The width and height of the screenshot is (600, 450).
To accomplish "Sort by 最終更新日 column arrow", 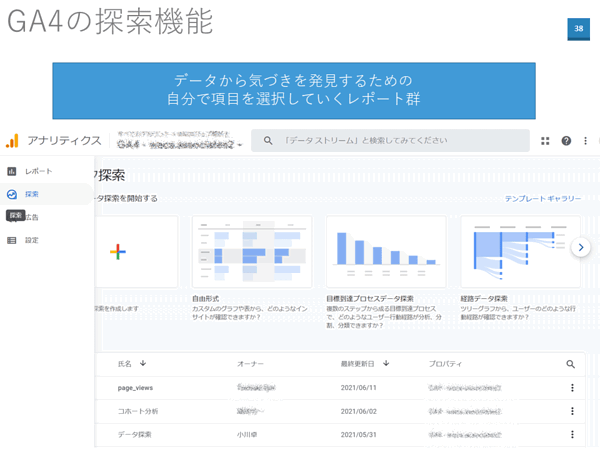I will (386, 363).
